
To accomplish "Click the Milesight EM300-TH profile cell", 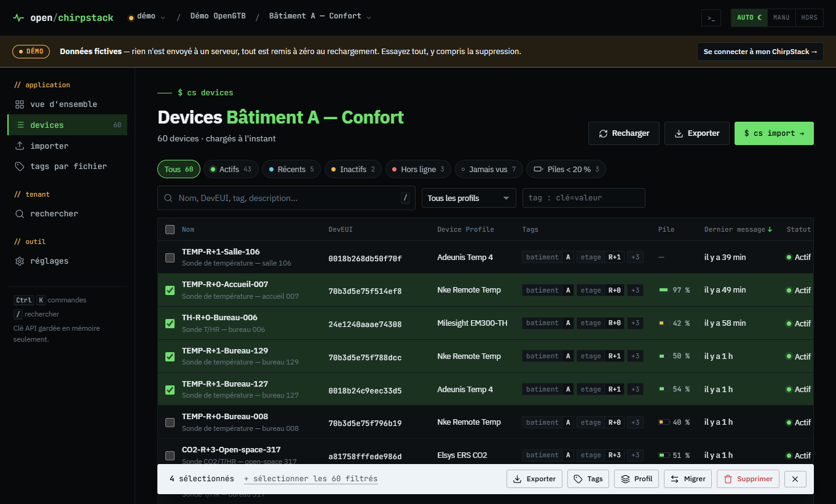I will [x=472, y=323].
